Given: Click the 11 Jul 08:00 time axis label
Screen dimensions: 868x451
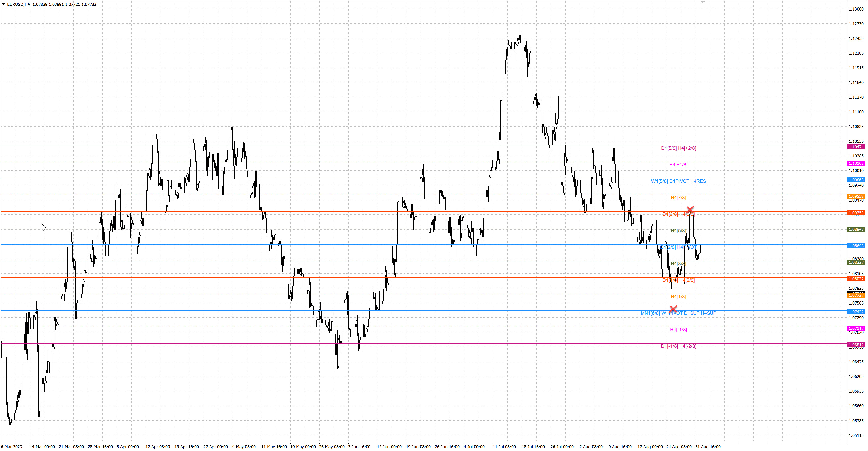Looking at the screenshot, I should pos(504,447).
